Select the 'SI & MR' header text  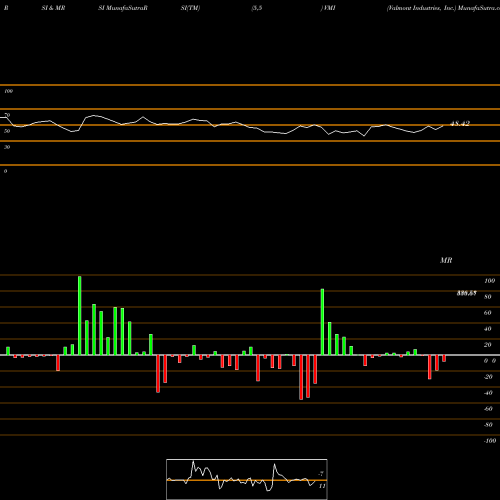coord(53,8)
